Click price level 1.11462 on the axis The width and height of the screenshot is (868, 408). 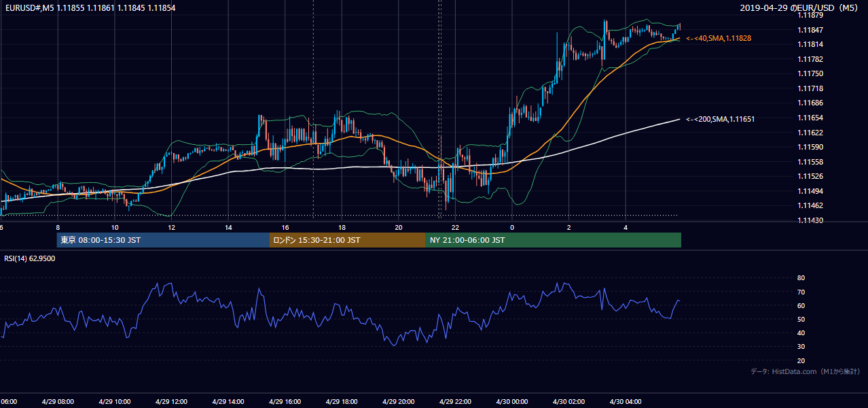pos(810,205)
